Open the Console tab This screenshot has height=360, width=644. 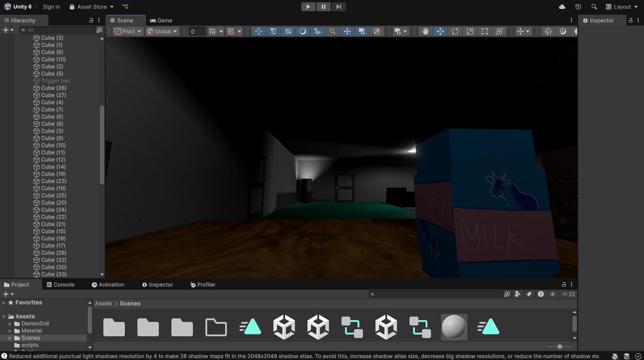click(64, 284)
